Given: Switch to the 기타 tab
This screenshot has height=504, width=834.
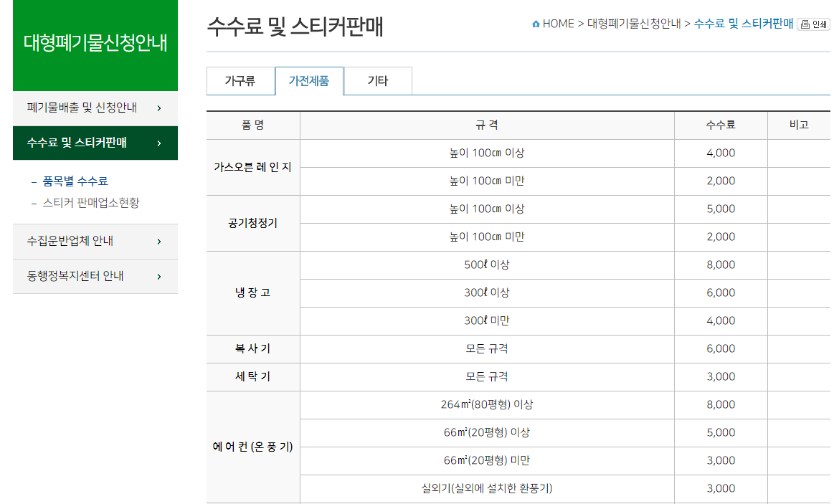Looking at the screenshot, I should pos(378,81).
